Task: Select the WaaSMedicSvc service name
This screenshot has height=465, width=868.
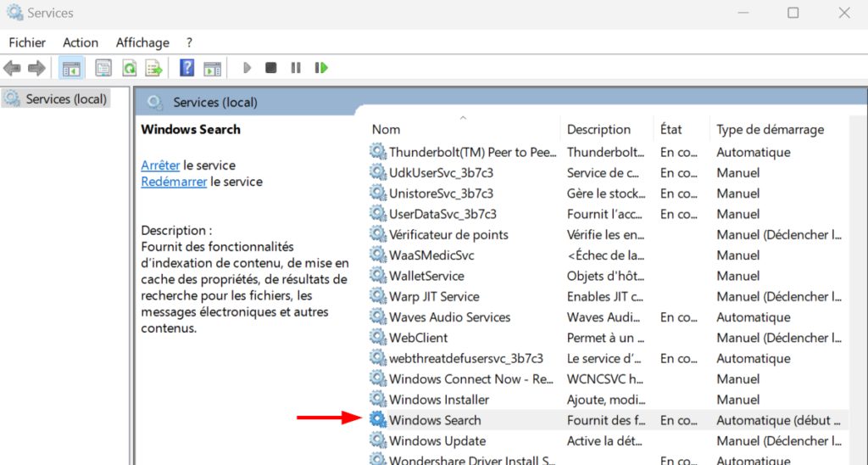Action: (431, 255)
